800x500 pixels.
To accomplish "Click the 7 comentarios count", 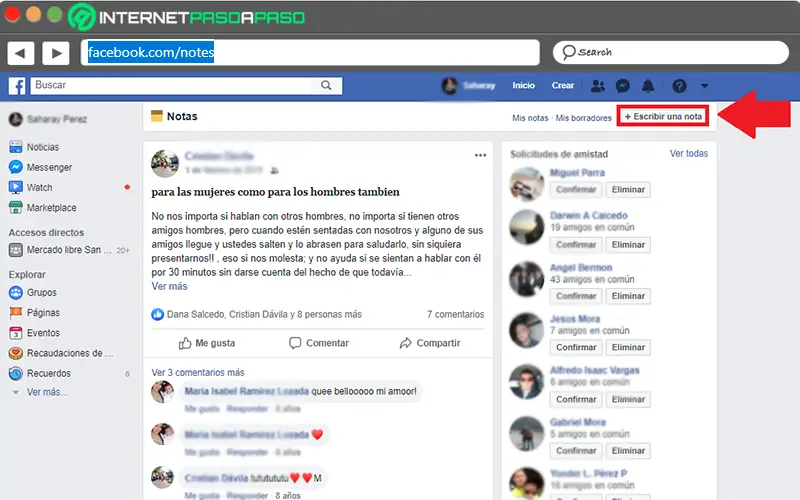I will [455, 314].
